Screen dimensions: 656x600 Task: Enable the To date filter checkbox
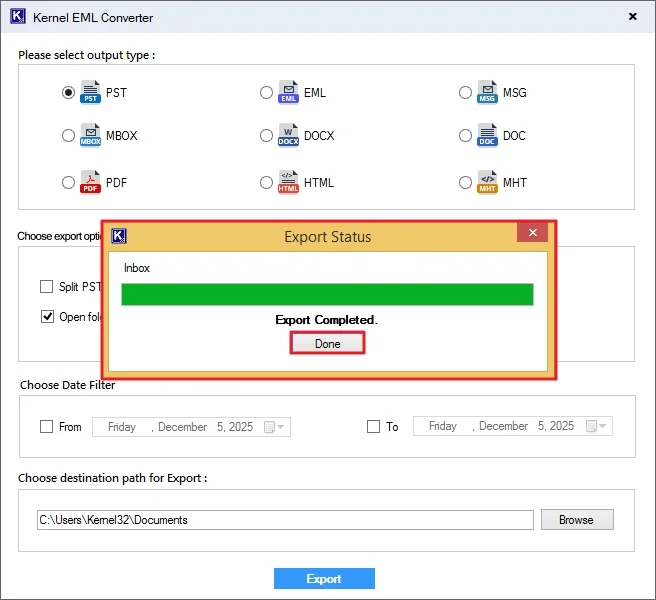373,427
